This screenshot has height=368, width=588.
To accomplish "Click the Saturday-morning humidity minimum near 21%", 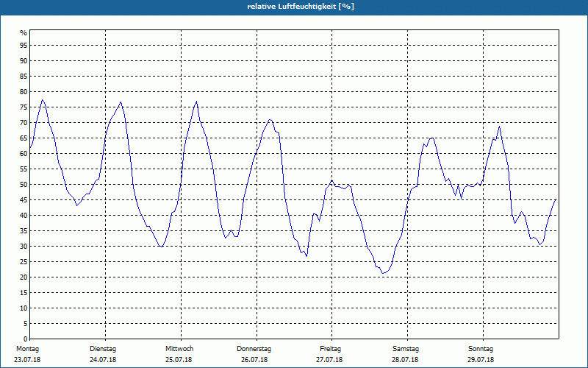I will (383, 273).
